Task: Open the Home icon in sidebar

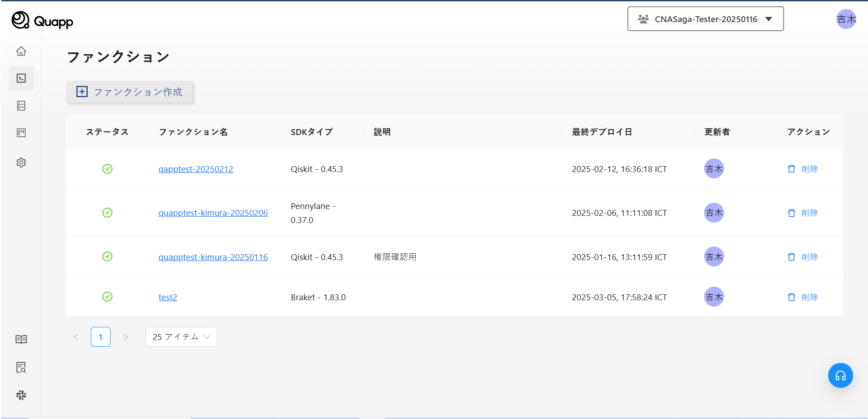Action: pos(21,51)
